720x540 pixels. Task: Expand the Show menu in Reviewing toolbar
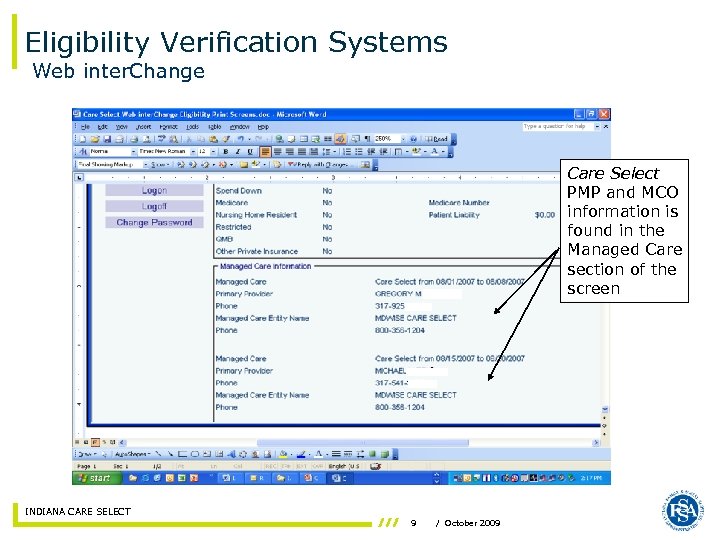tap(160, 164)
